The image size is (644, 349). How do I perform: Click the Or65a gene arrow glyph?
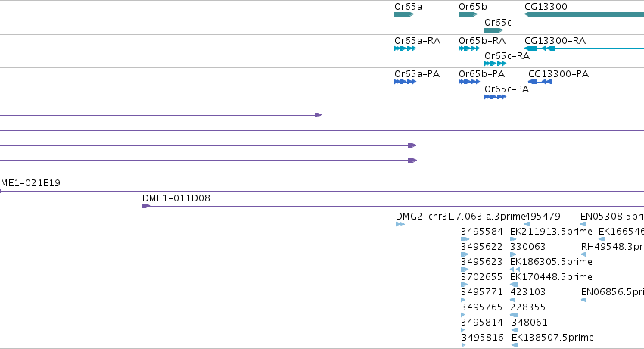404,14
